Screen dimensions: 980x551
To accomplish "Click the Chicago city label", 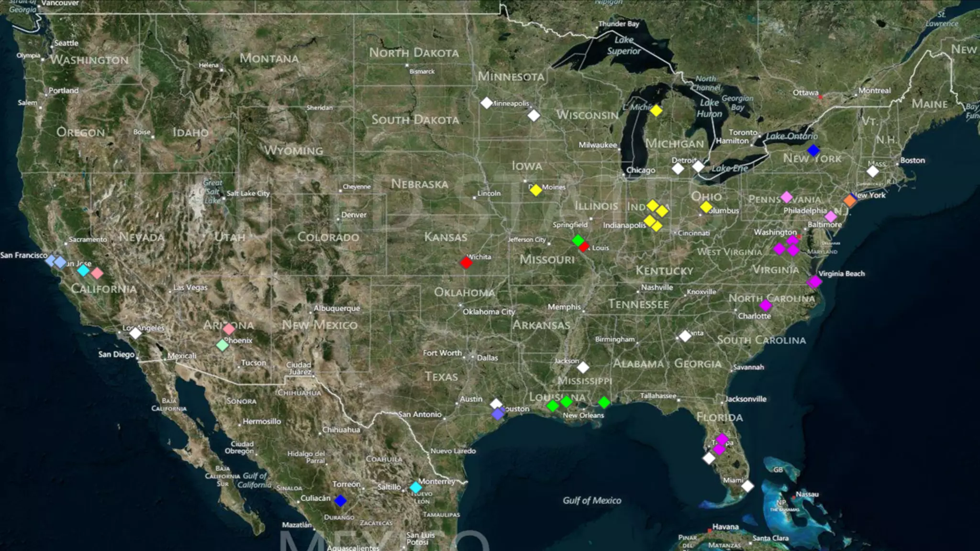I will click(x=641, y=170).
